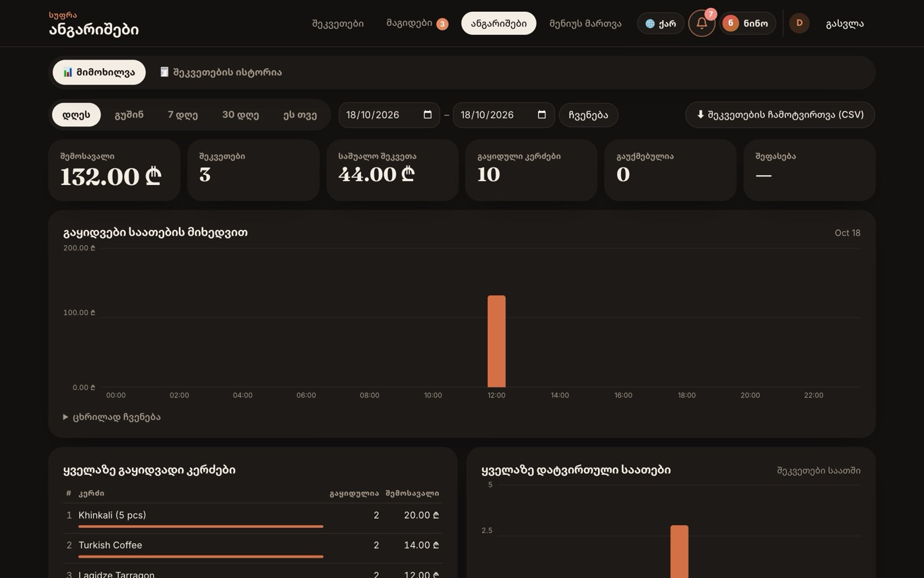Click შეფასება card
The height and width of the screenshot is (578, 924).
click(x=809, y=170)
